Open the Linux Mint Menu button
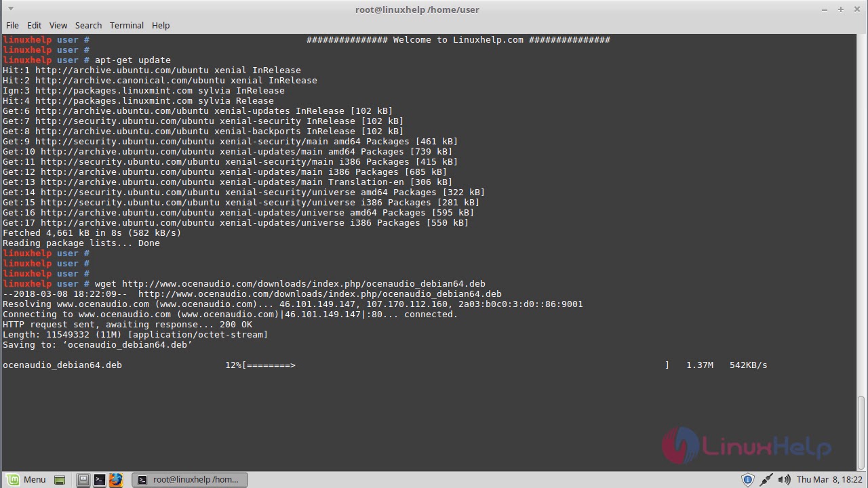 coord(25,479)
